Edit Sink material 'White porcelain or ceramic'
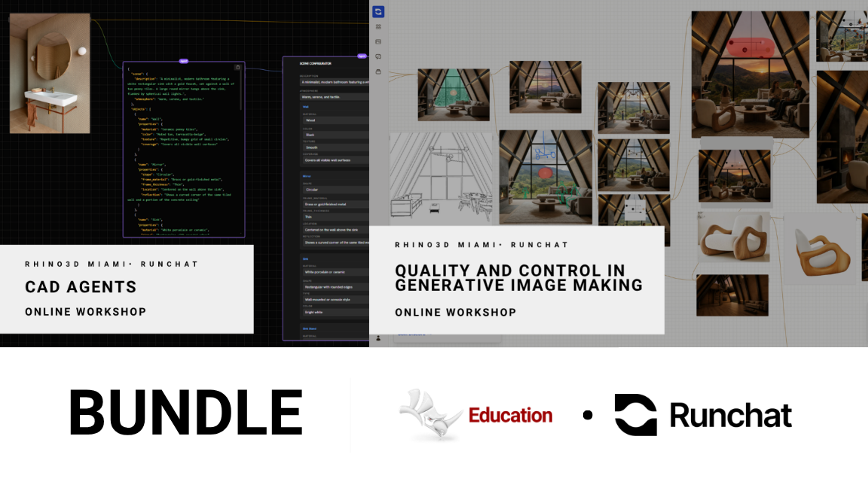This screenshot has width=868, height=488. (335, 272)
